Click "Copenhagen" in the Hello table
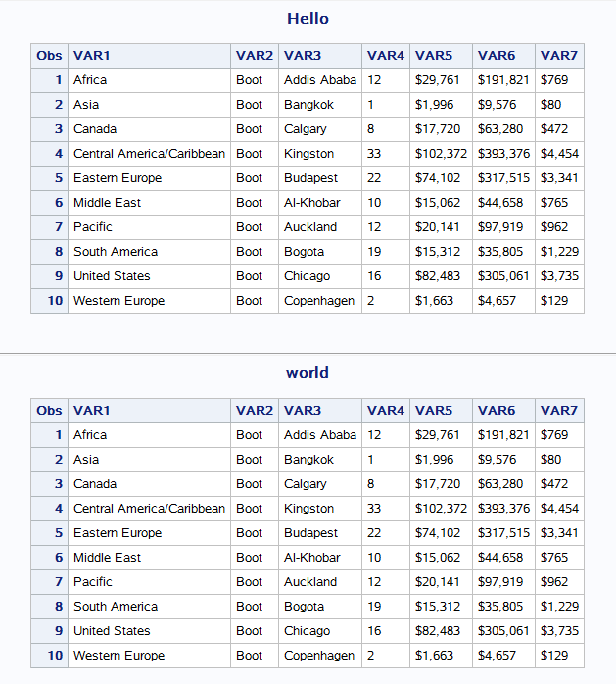The image size is (616, 684). click(x=319, y=300)
